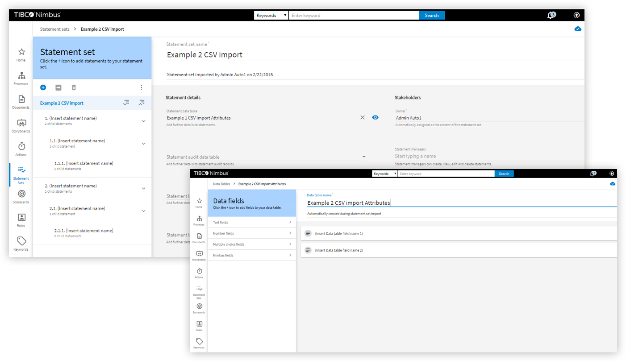
Task: Expand the Text fields category
Action: coord(252,222)
